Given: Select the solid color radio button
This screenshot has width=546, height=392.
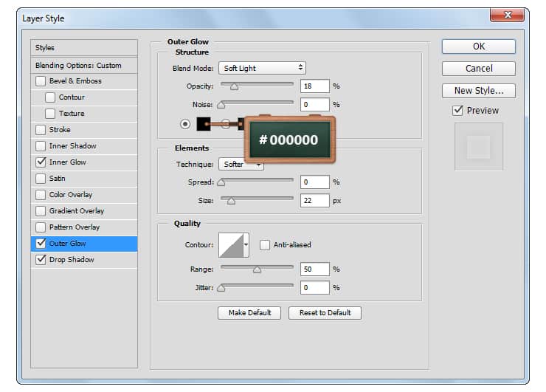Looking at the screenshot, I should coord(185,124).
